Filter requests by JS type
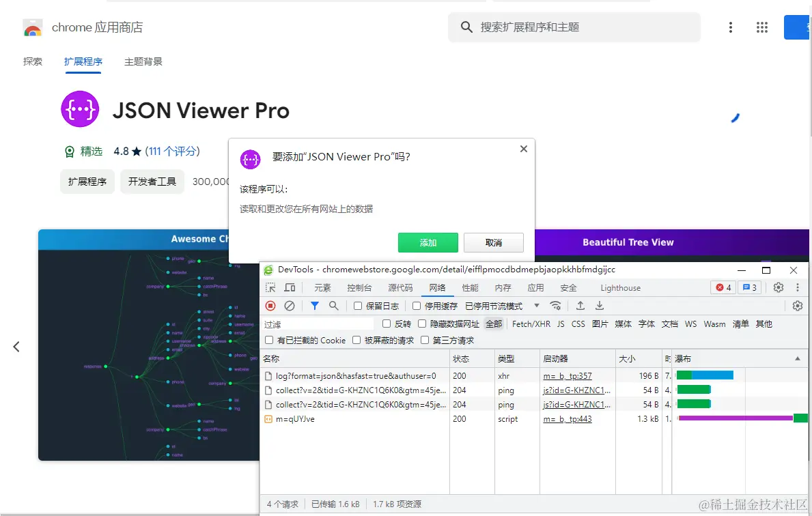This screenshot has width=812, height=516. pyautogui.click(x=561, y=324)
